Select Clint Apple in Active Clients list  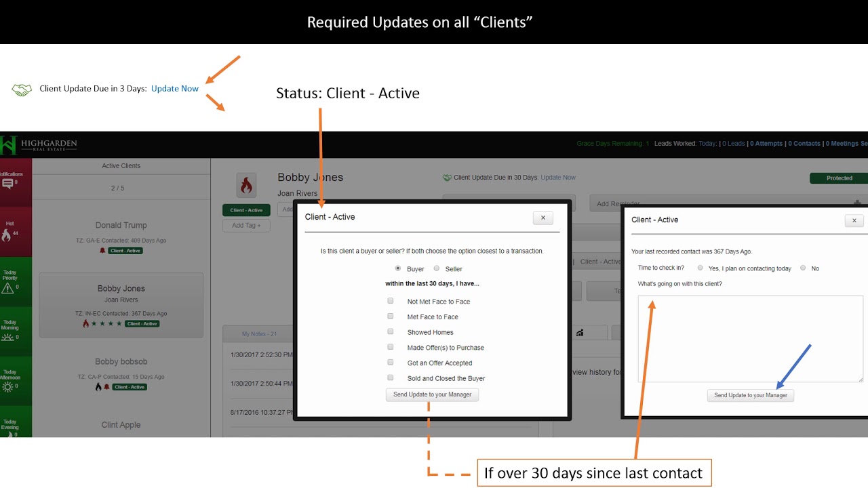click(x=121, y=425)
